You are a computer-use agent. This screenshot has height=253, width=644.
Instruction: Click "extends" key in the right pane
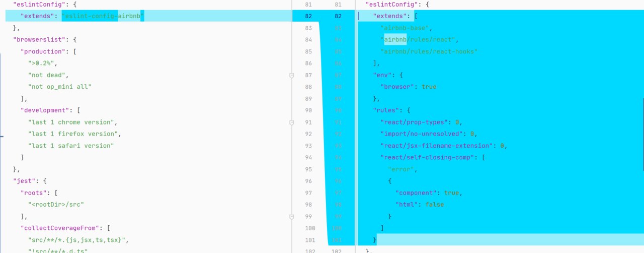391,16
